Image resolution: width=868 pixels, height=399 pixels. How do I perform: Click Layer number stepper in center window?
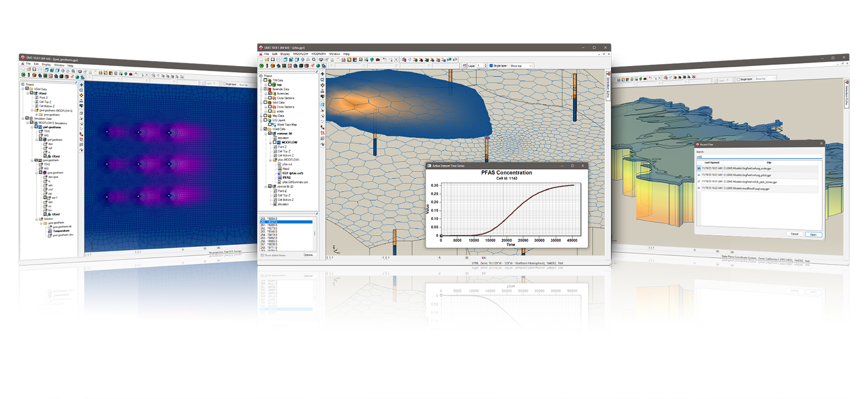click(486, 65)
